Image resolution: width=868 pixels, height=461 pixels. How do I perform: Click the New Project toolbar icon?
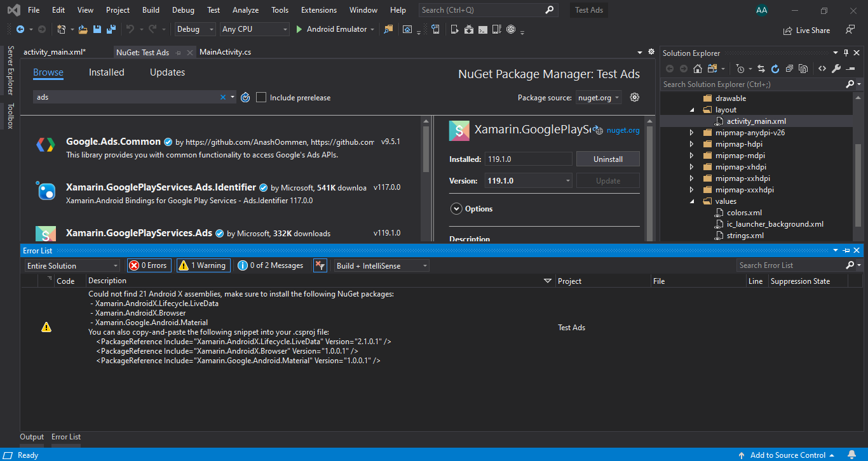point(62,29)
